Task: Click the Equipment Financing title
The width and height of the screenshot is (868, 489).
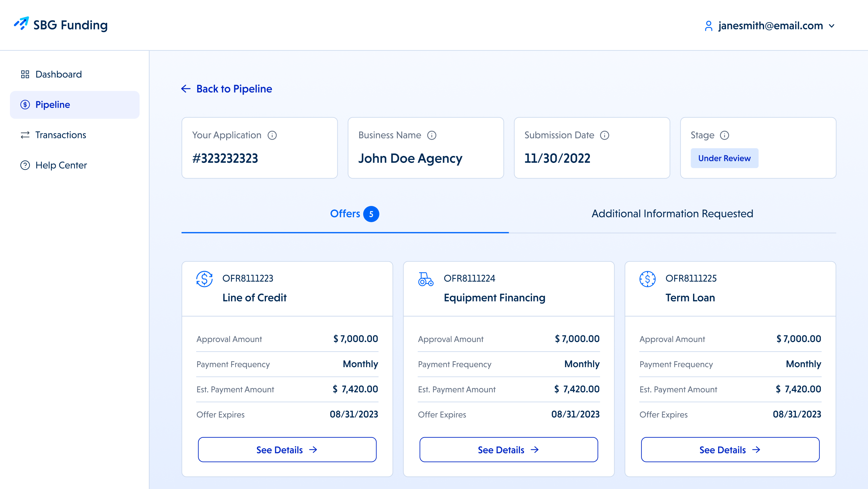Action: pyautogui.click(x=494, y=298)
